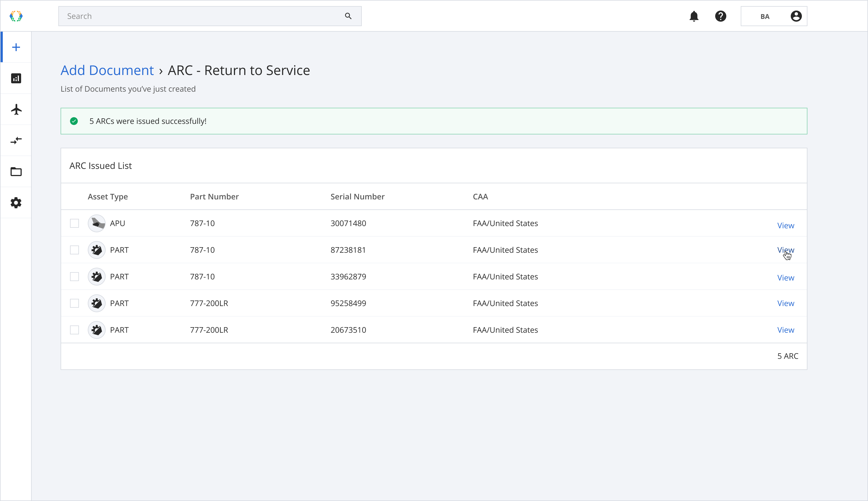
Task: Click the Part Number column header
Action: coord(214,196)
